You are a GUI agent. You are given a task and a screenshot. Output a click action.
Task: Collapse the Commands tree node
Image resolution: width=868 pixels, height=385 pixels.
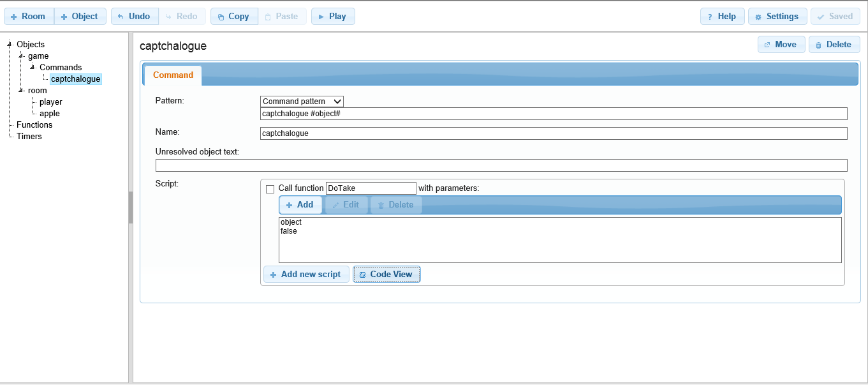click(33, 67)
